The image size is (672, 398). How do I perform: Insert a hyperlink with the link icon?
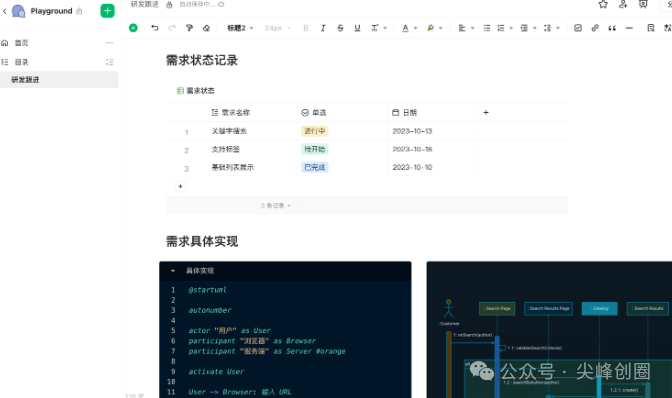point(595,28)
